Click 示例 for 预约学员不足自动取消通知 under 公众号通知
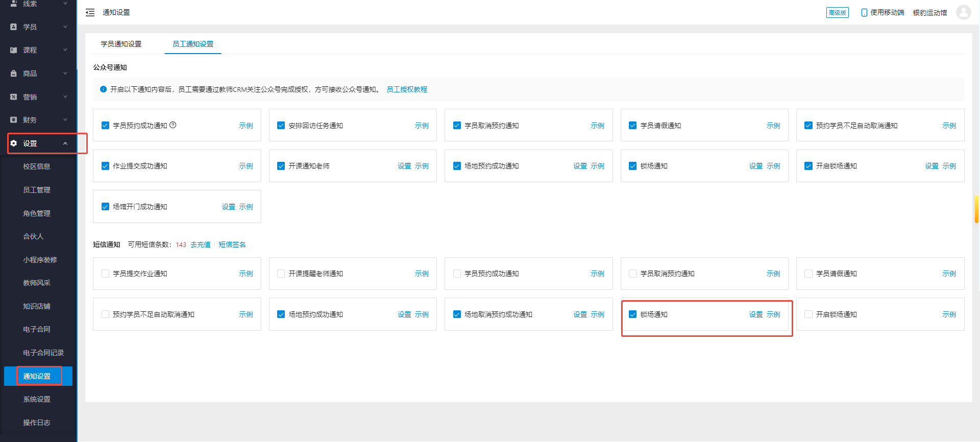 click(x=949, y=126)
